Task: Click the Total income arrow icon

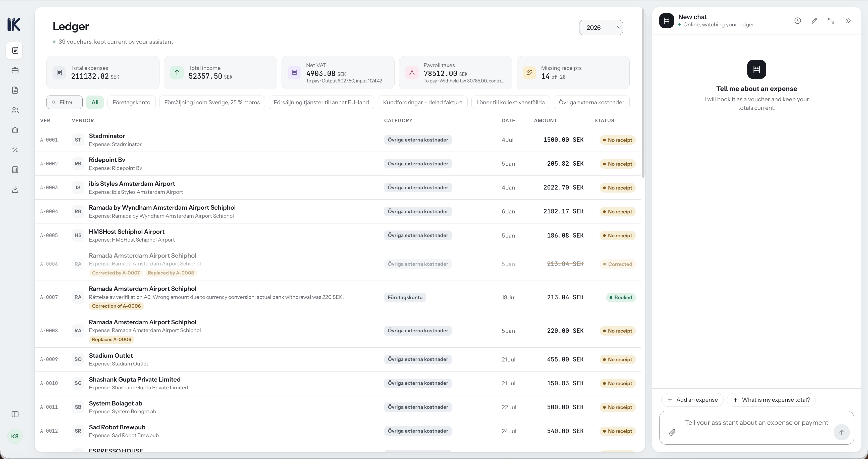Action: click(177, 72)
